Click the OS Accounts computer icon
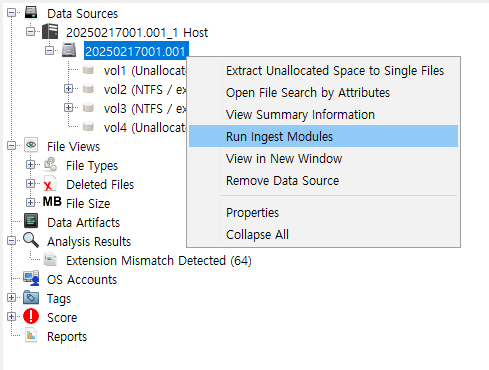The image size is (489, 370). pyautogui.click(x=31, y=278)
